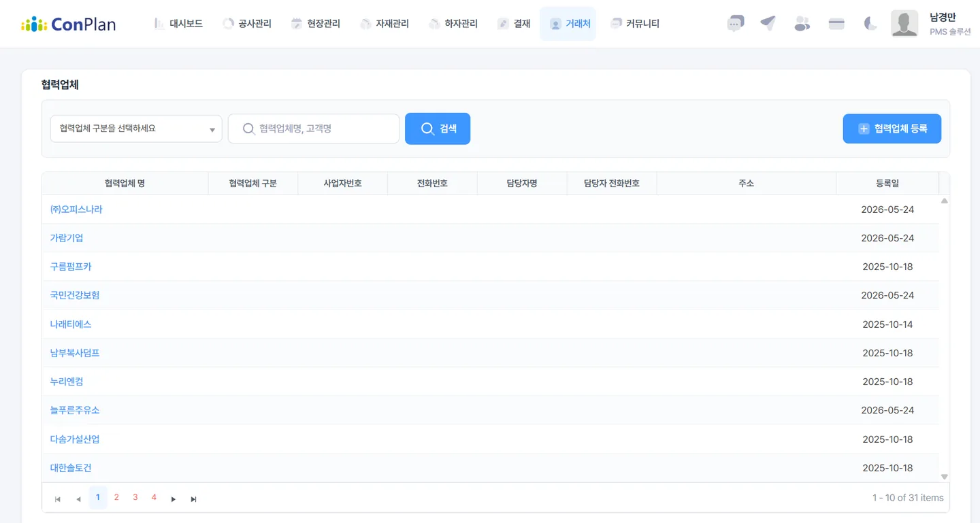
Task: Open the user profile avatar for 남경만
Action: (x=904, y=24)
